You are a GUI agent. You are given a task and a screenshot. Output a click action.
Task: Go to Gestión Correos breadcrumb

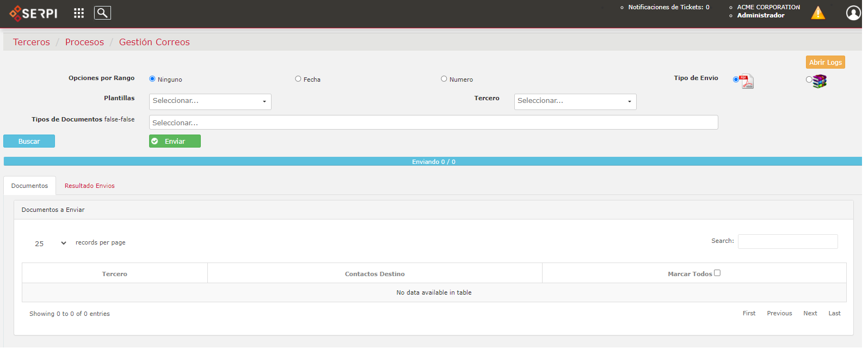click(155, 42)
